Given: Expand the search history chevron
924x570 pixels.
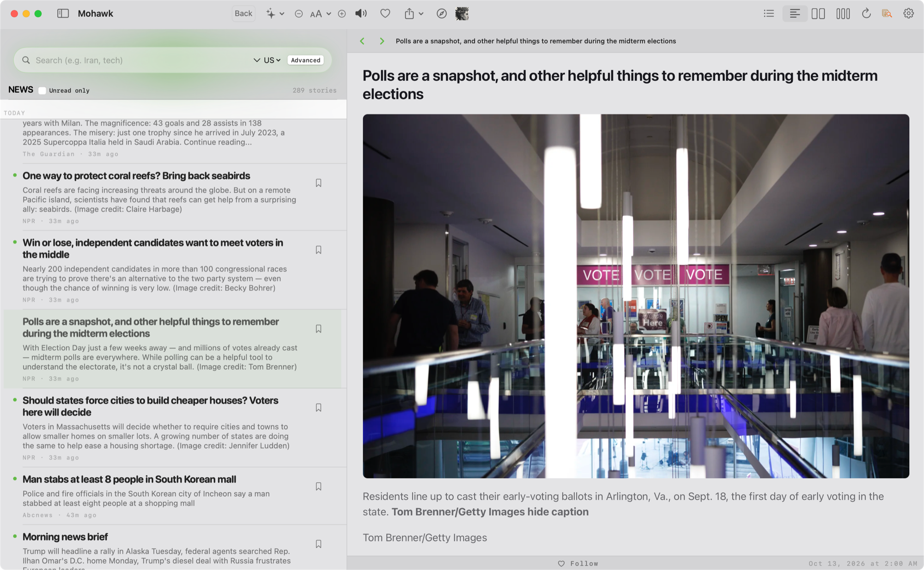Looking at the screenshot, I should [256, 61].
